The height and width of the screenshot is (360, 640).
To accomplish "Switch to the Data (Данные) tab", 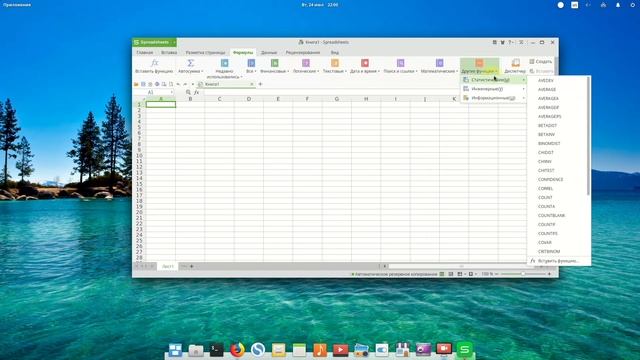I will 269,53.
